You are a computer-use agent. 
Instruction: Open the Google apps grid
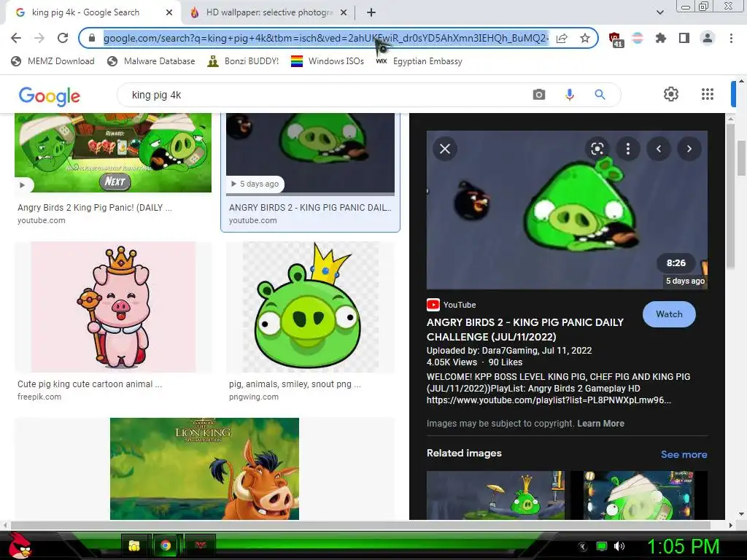coord(708,94)
